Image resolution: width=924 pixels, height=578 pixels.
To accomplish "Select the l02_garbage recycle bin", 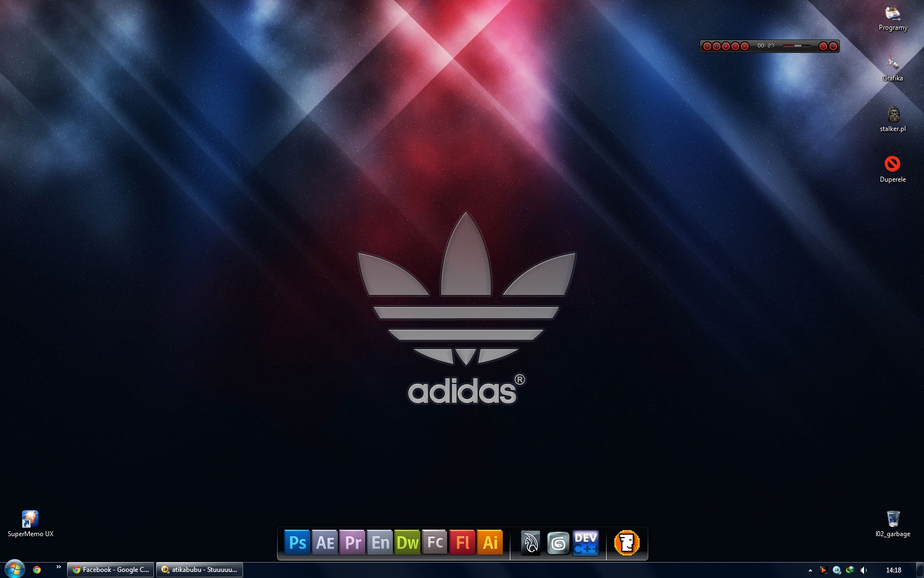I will [893, 524].
